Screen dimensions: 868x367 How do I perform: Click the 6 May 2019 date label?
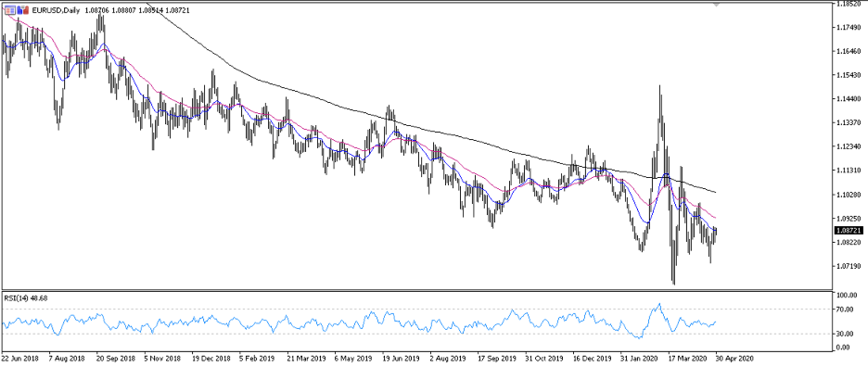[353, 358]
